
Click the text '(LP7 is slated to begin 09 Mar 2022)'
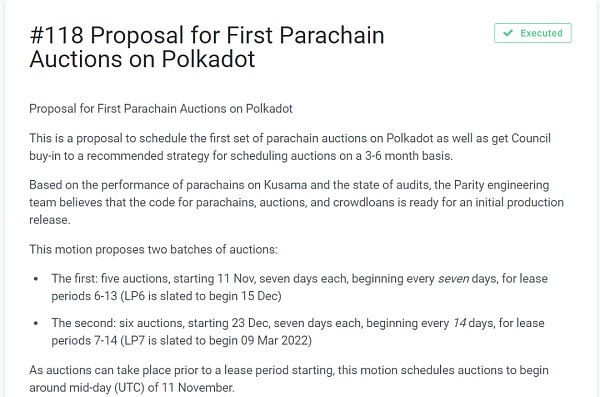(x=216, y=341)
